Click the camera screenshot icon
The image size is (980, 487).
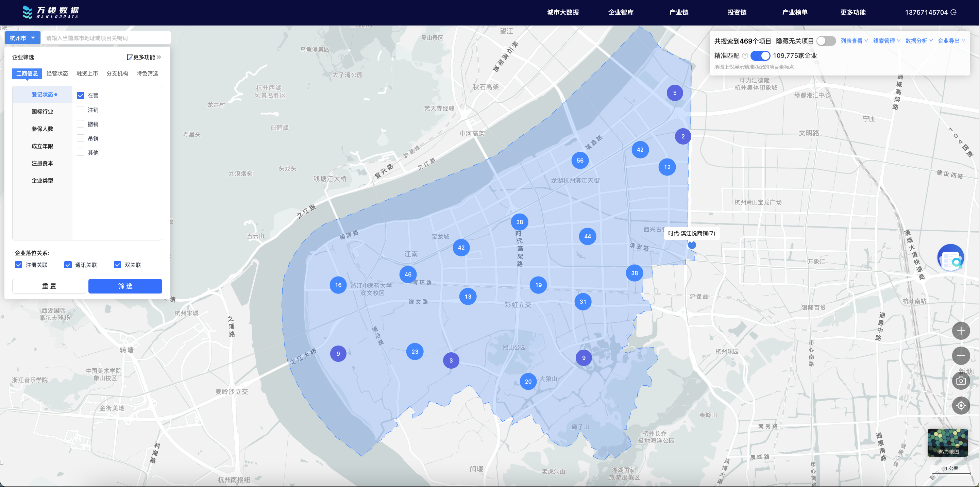click(961, 381)
